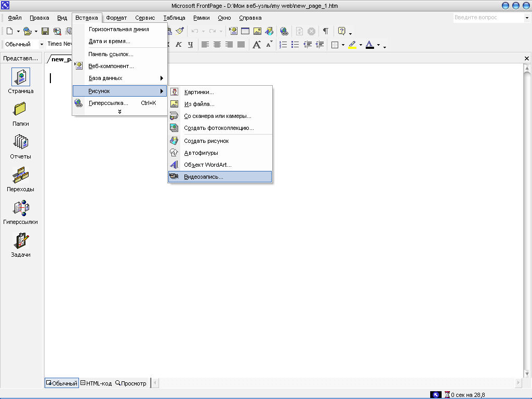Decrease font size (small A)
532x399 pixels.
[x=269, y=45]
